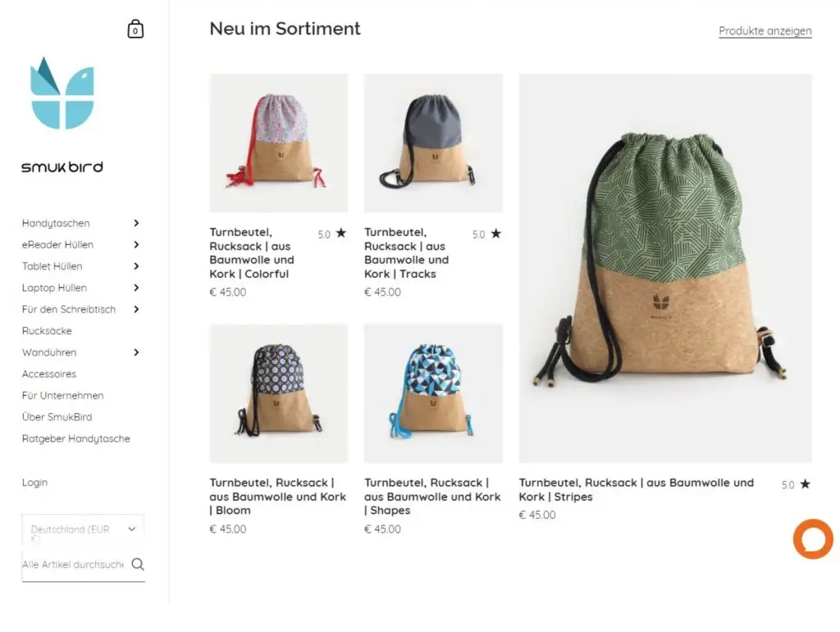Focus the Alle Artikel durchsuchen search field
840x632 pixels.
coord(73,565)
